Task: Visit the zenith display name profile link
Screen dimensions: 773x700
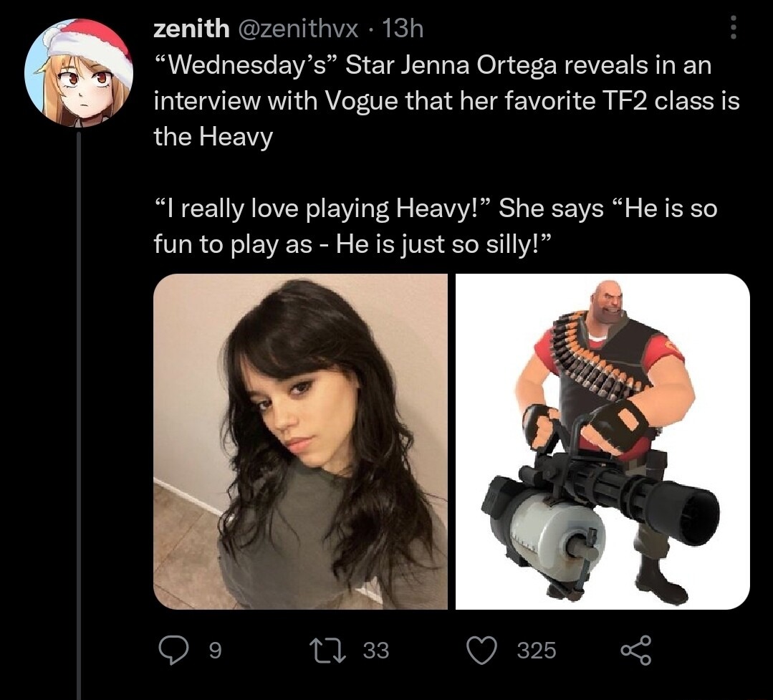Action: pyautogui.click(x=191, y=29)
